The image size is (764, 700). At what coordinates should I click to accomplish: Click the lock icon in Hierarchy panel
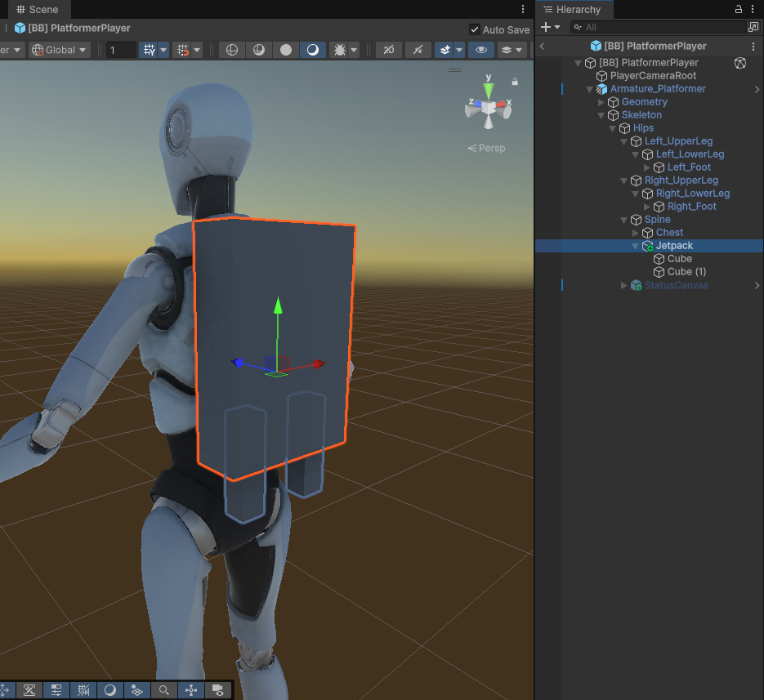[739, 10]
